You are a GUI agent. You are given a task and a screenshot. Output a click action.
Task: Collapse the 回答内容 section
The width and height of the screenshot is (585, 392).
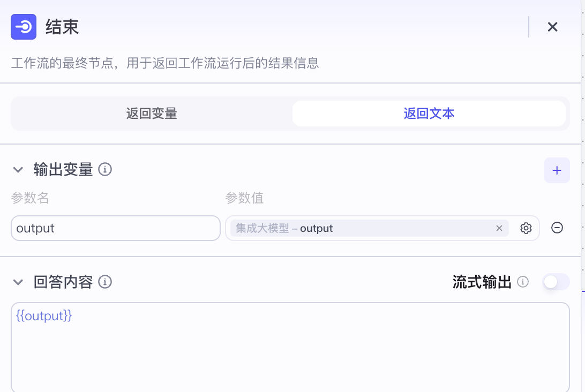[18, 282]
